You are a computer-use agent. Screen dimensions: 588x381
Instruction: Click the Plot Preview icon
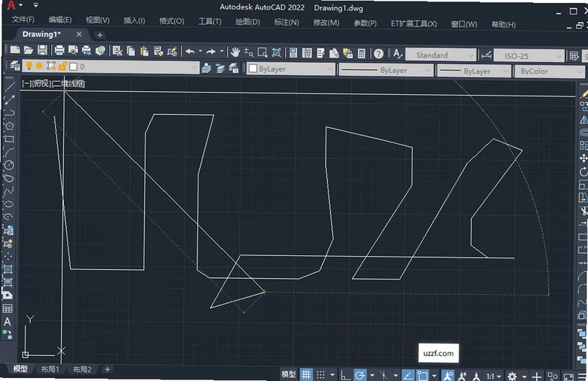point(73,50)
